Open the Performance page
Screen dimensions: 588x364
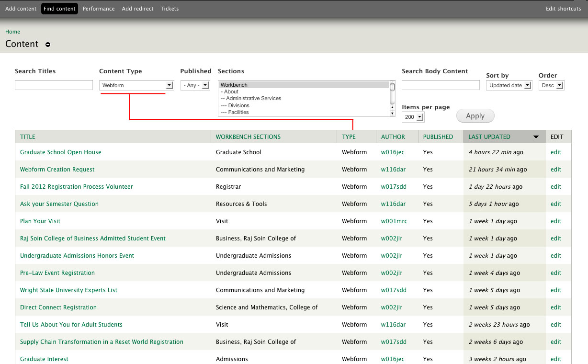coord(99,8)
